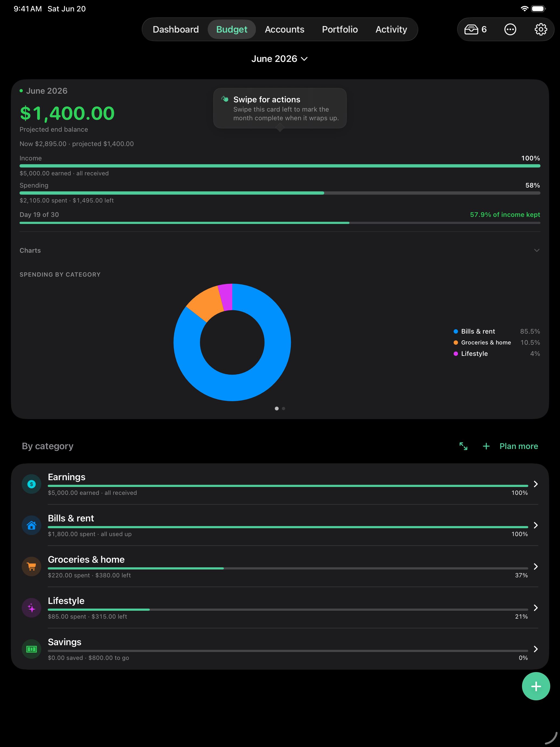
Task: Expand categories with the arrows icon
Action: (463, 446)
